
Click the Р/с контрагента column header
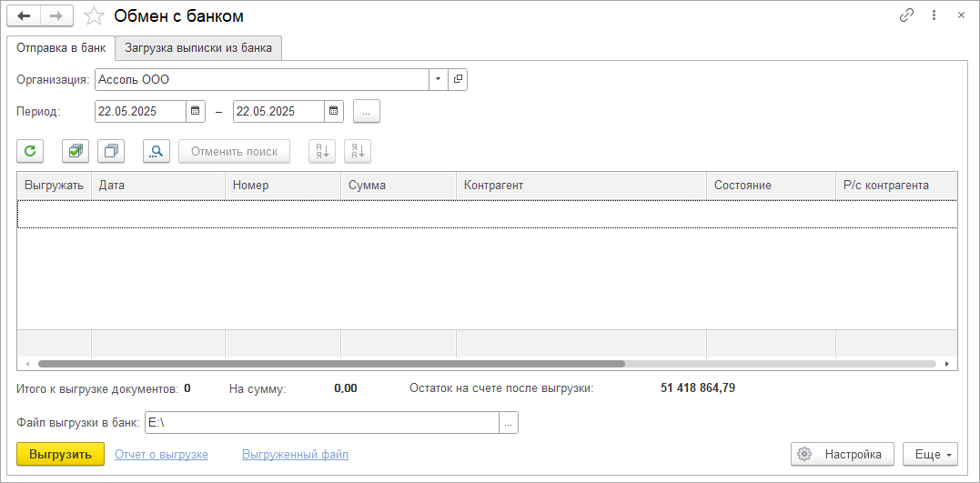pos(895,186)
